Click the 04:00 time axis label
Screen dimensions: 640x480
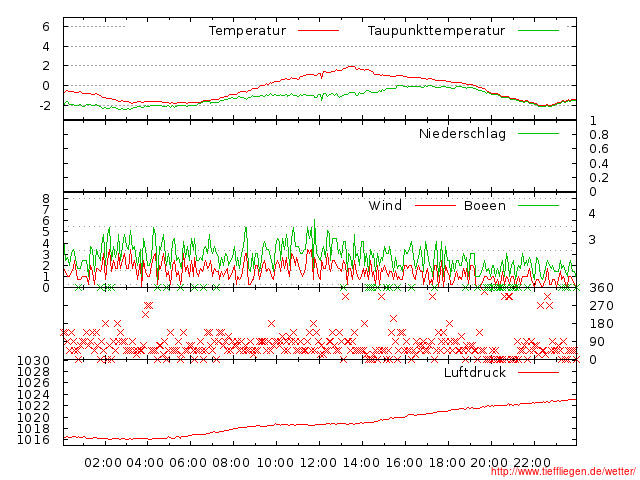point(145,463)
